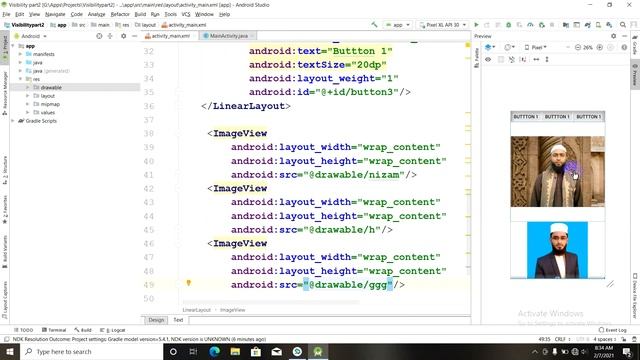Click the Windows Start button
This screenshot has width=640, height=360.
pos(10,351)
